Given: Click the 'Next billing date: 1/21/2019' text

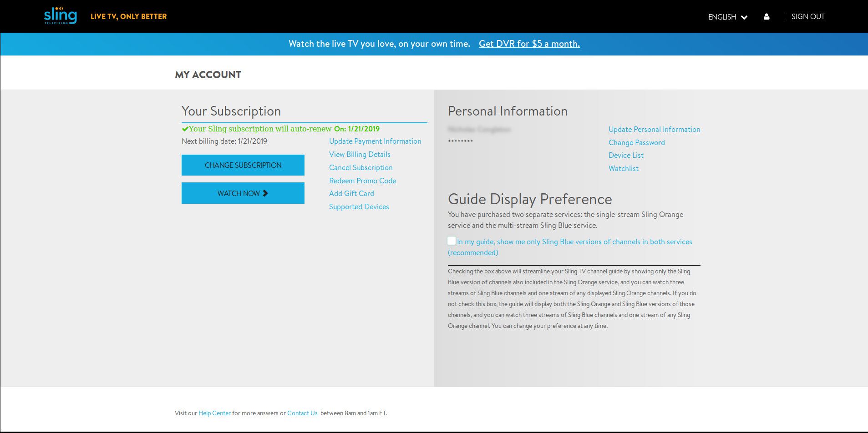Looking at the screenshot, I should coord(224,141).
